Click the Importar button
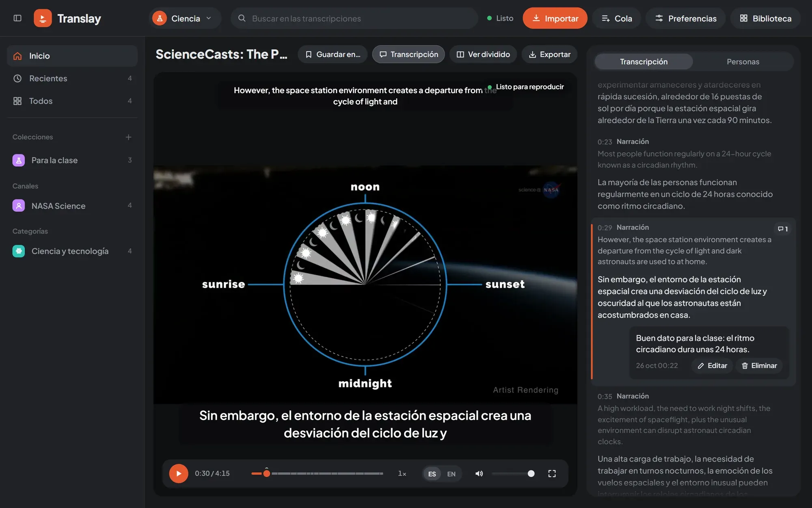The image size is (812, 508). tap(555, 18)
